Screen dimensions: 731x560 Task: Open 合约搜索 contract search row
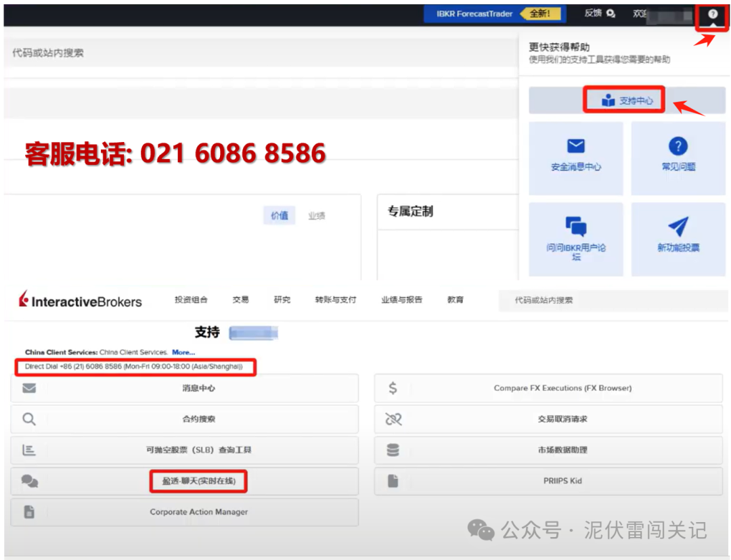[x=185, y=419]
